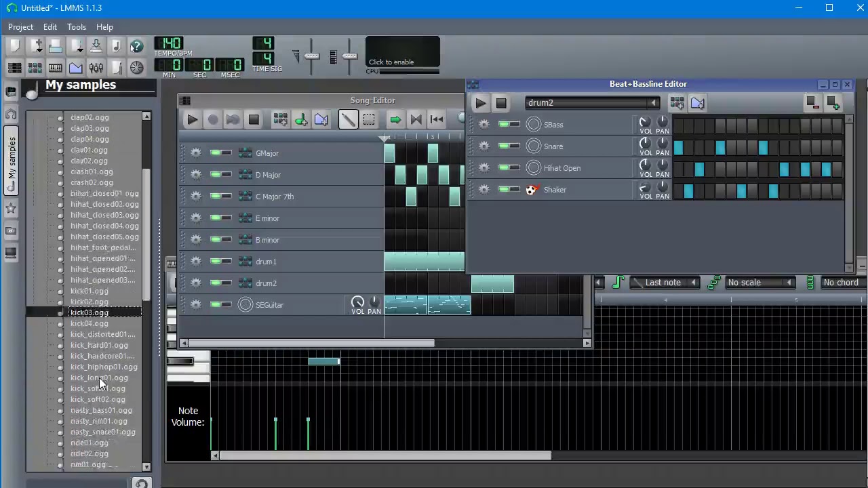Mute the D Major track
This screenshot has width=868, height=488.
pyautogui.click(x=216, y=175)
